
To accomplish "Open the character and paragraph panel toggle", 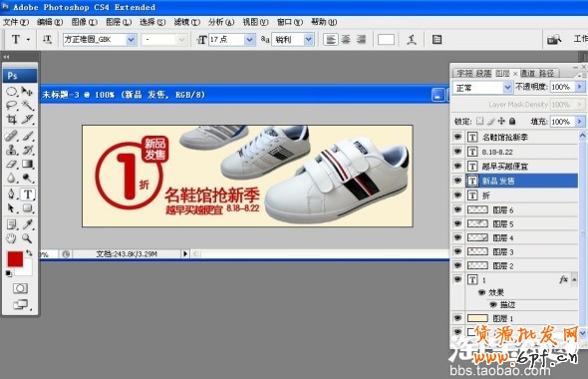I will pos(437,40).
